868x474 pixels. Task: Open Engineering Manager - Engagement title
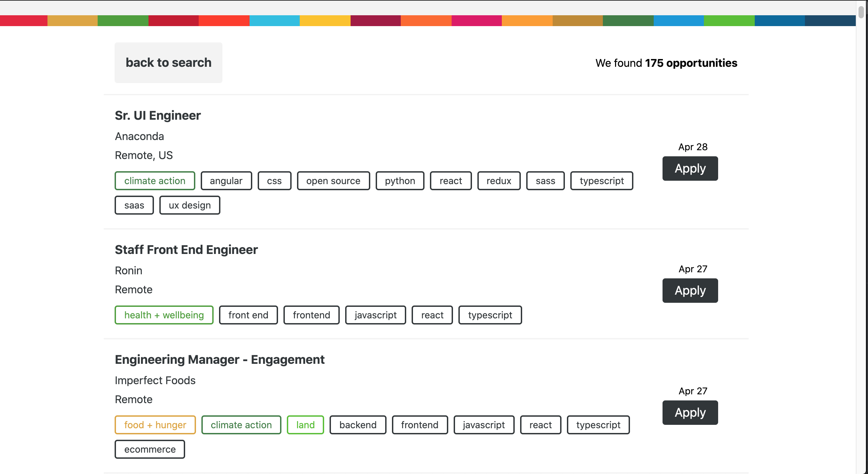tap(219, 360)
